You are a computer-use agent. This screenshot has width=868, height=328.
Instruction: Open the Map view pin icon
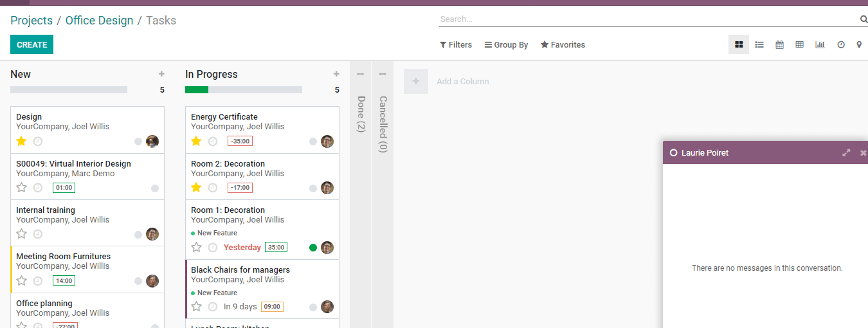[x=859, y=44]
